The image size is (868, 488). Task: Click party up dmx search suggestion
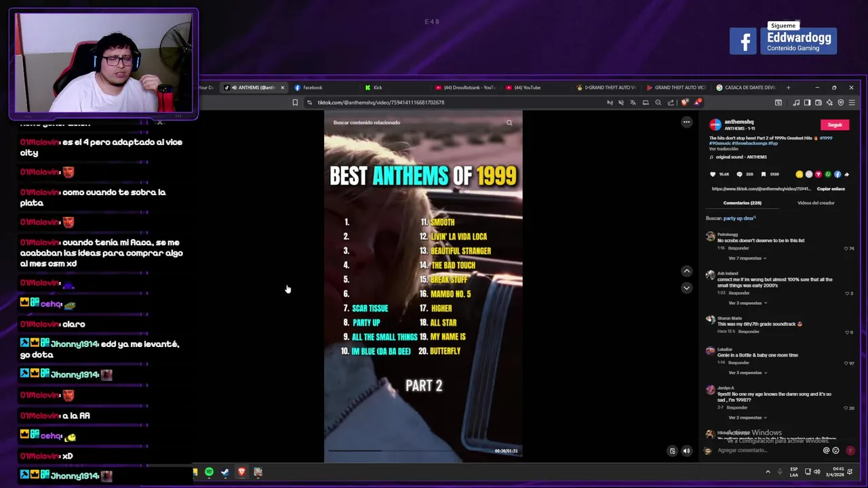pos(738,218)
